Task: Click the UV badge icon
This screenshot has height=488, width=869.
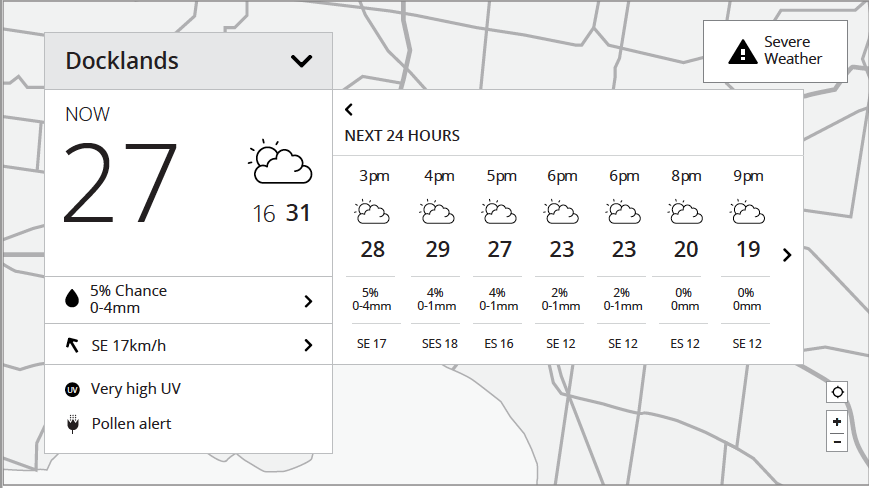Action: 72,390
